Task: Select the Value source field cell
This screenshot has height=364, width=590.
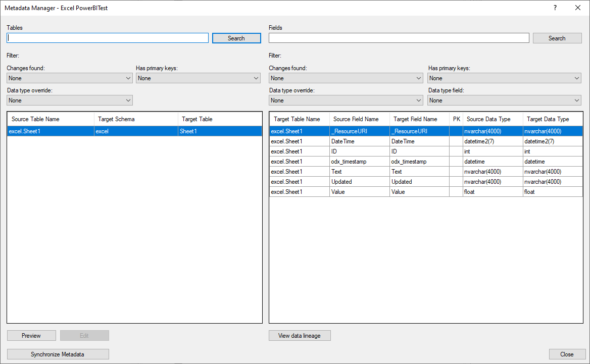Action: click(x=359, y=192)
